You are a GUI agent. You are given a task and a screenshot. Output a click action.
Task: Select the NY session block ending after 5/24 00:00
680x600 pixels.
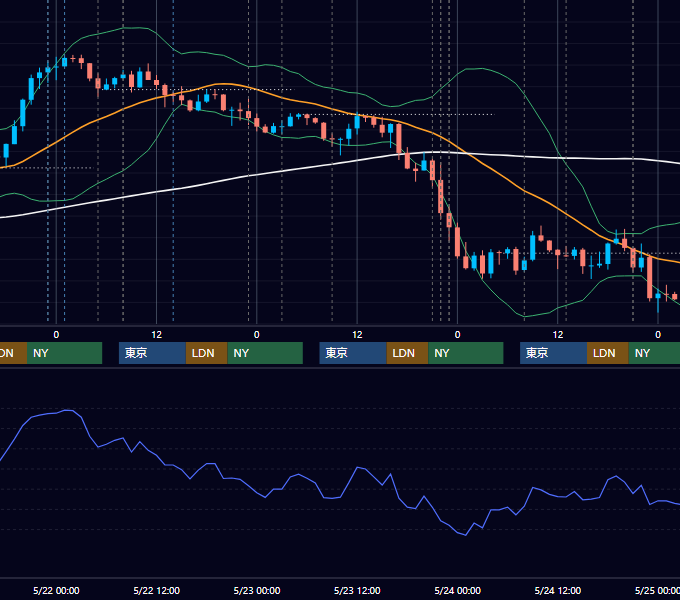[x=466, y=353]
